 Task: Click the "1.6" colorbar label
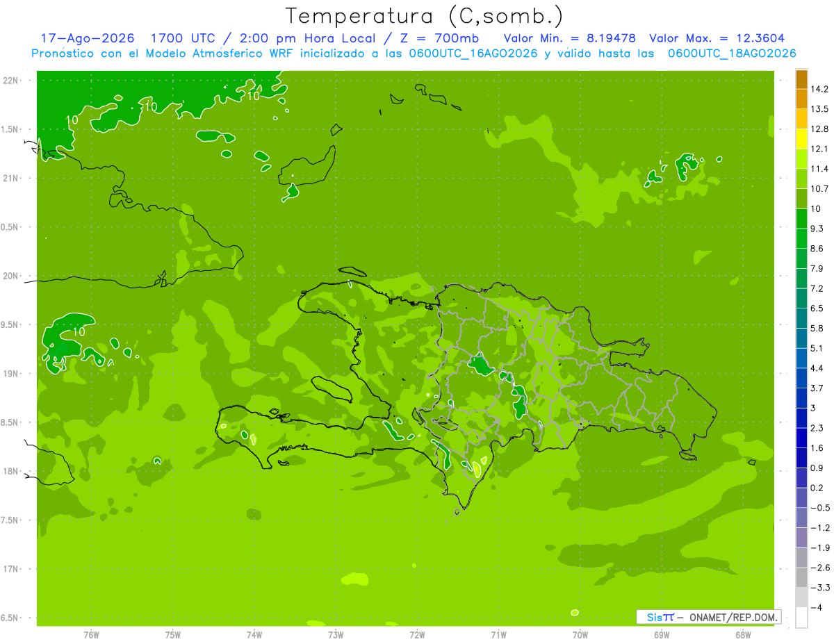tap(817, 448)
